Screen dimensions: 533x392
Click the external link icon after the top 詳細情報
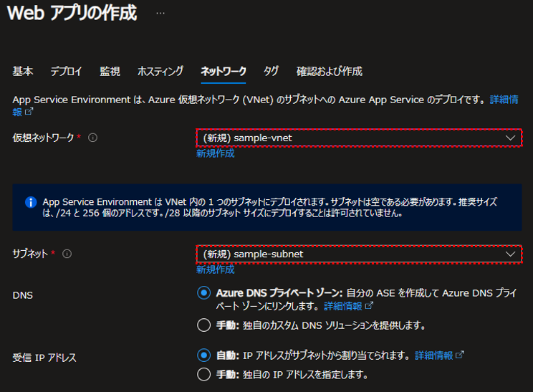point(29,111)
